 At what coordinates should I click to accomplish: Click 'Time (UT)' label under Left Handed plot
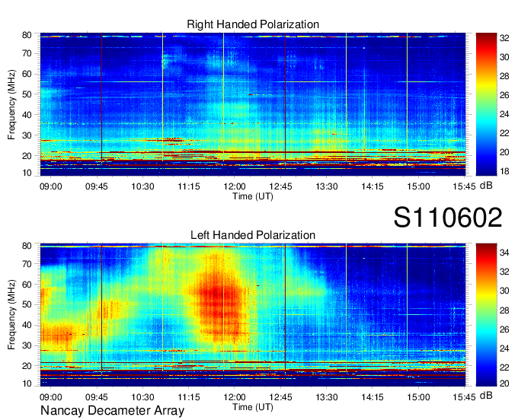253,407
